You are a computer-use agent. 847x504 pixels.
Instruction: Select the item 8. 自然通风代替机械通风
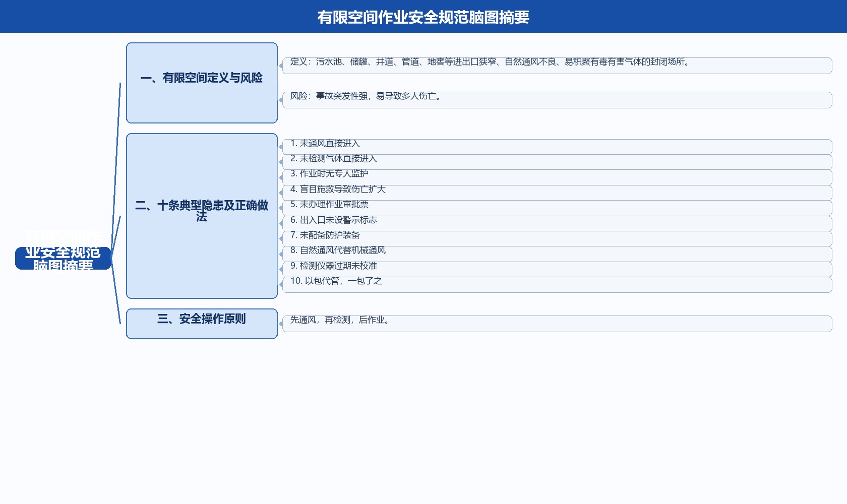click(557, 254)
